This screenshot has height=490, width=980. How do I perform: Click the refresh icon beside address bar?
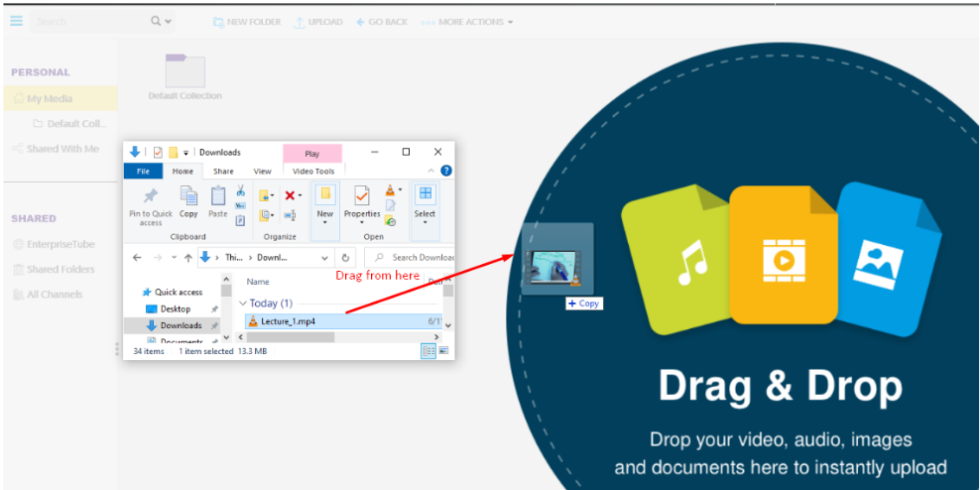(346, 257)
